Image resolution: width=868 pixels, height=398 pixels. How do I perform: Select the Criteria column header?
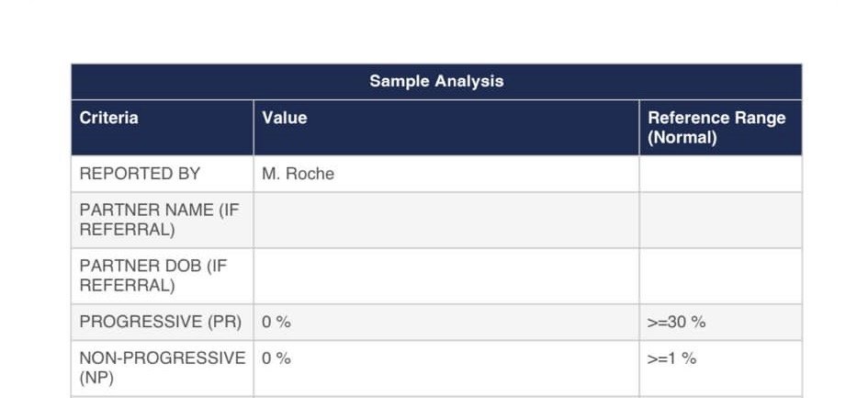109,118
